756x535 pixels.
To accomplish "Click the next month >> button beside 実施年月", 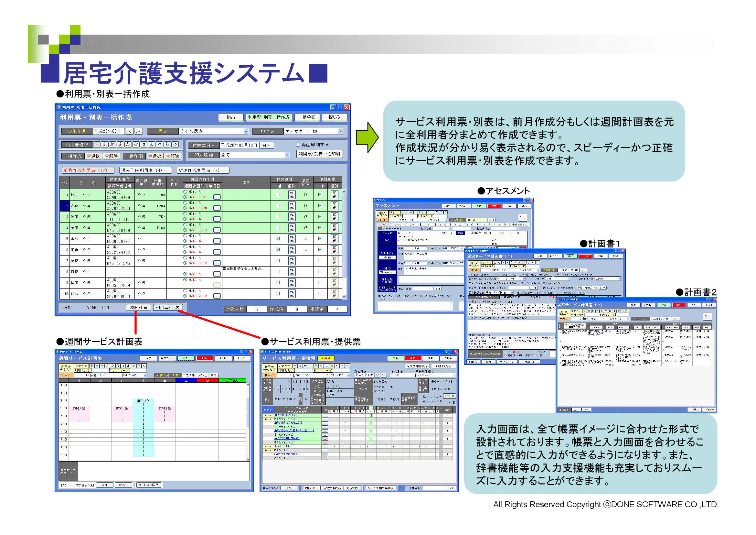I will [x=138, y=131].
